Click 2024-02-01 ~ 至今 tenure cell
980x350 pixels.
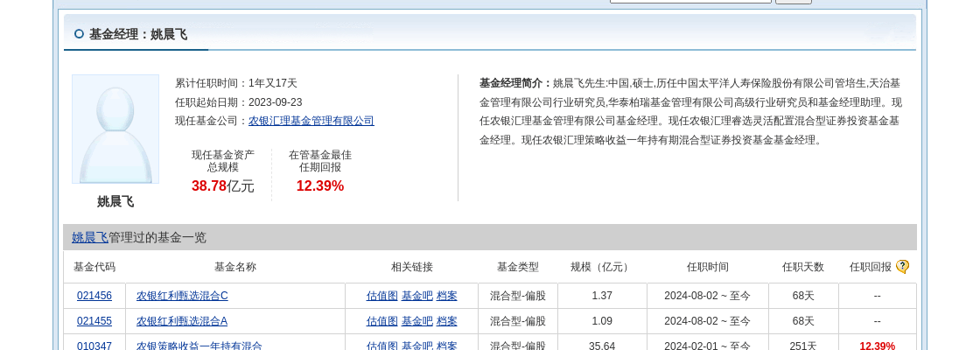[708, 346]
